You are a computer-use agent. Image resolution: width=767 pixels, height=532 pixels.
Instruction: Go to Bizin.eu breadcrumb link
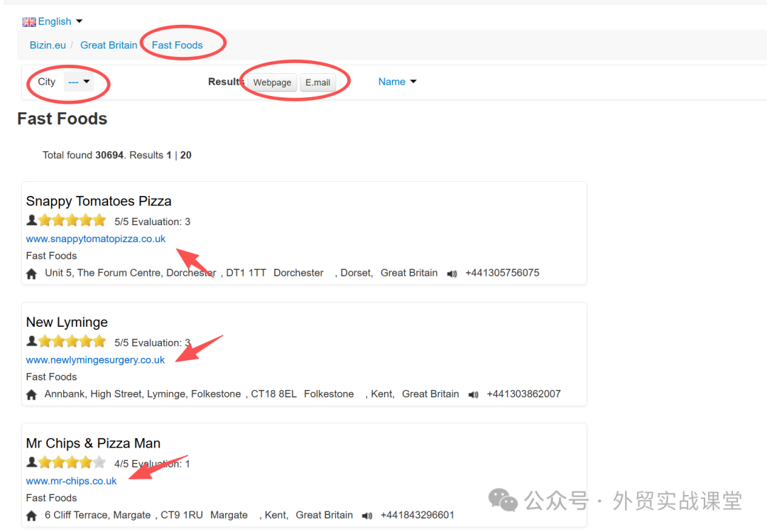coord(48,45)
